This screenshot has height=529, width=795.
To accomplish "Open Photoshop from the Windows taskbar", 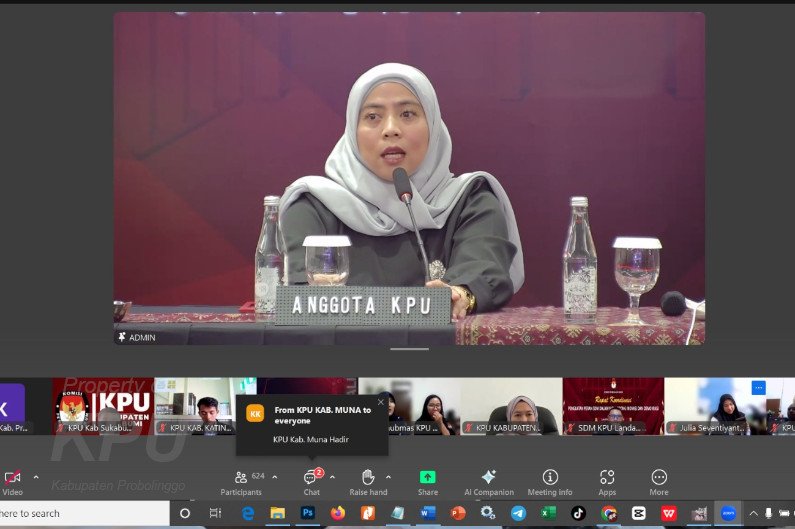I will pyautogui.click(x=308, y=513).
